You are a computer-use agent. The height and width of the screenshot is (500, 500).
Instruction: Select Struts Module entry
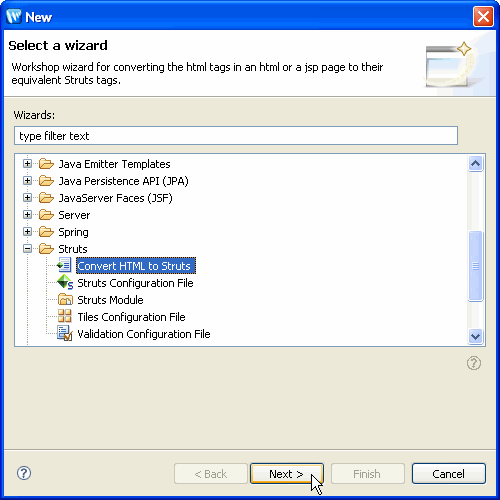coord(110,300)
